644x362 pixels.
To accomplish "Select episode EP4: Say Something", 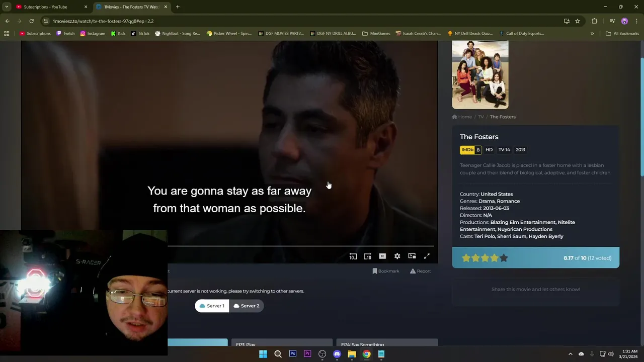I will pyautogui.click(x=387, y=343).
